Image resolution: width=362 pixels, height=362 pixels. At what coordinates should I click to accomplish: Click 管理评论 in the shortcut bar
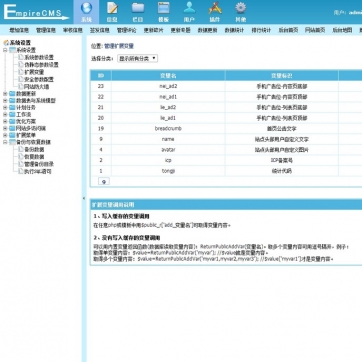pyautogui.click(x=126, y=30)
